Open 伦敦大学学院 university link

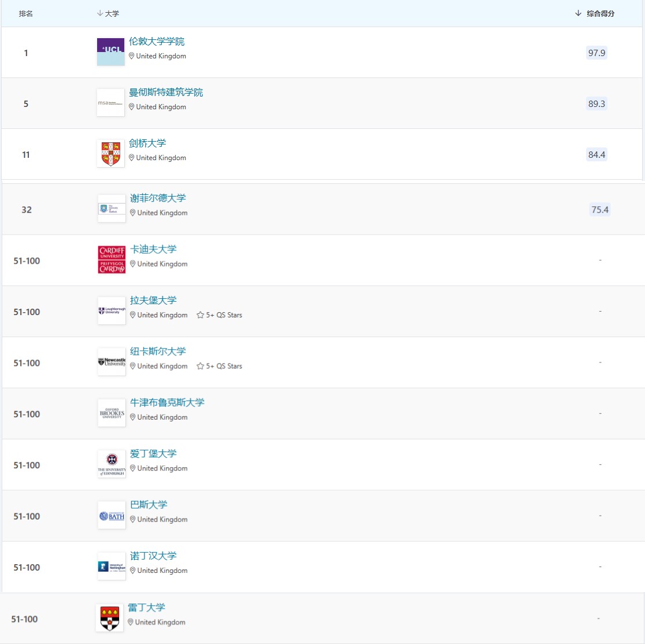(157, 42)
